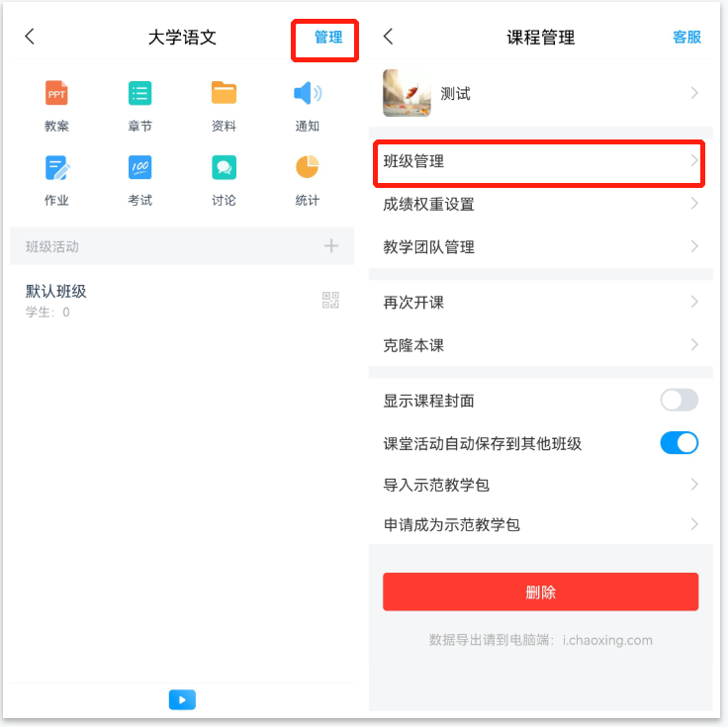Add a new 班级活动 with plus
Image resolution: width=728 pixels, height=727 pixels.
coord(331,245)
